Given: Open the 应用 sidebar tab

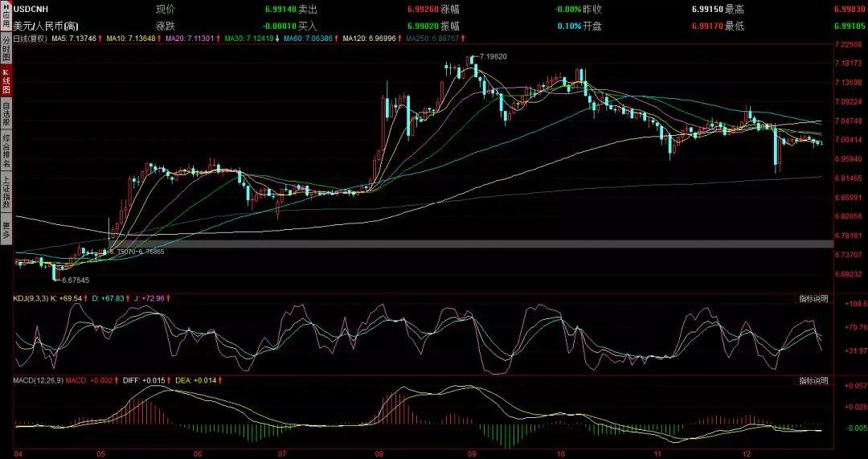Looking at the screenshot, I should coord(6,16).
